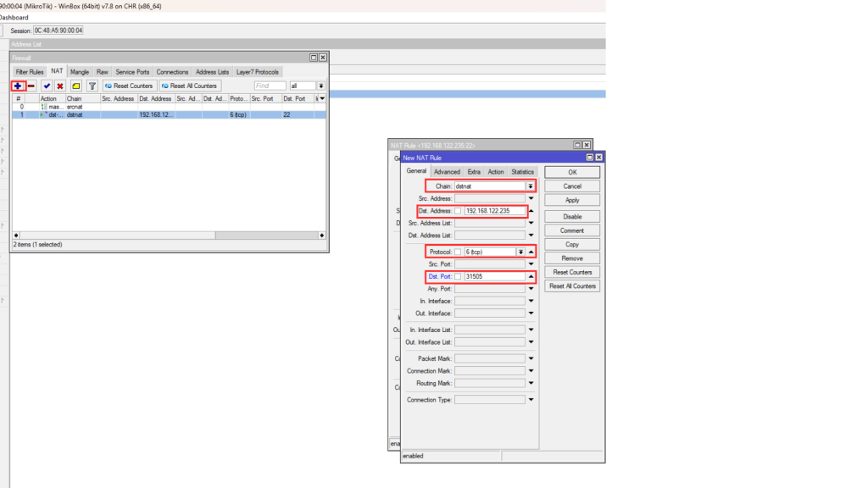Click the blue plus add rule icon
Screen dimensions: 868x488
pyautogui.click(x=19, y=86)
